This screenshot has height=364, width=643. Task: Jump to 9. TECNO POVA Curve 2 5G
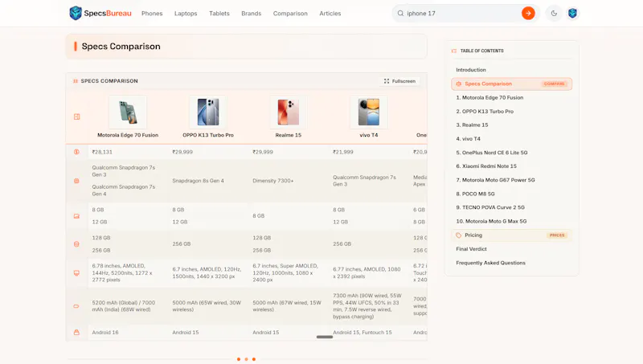point(490,207)
